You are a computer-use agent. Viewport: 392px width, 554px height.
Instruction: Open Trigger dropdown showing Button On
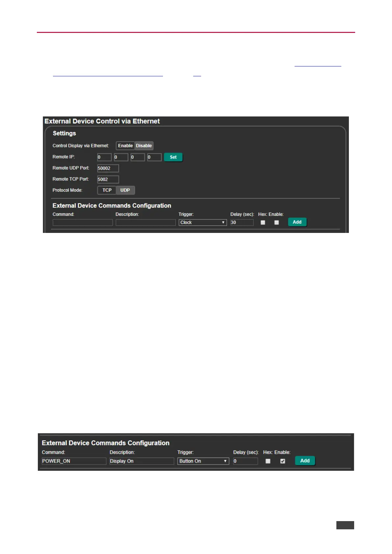(x=203, y=461)
